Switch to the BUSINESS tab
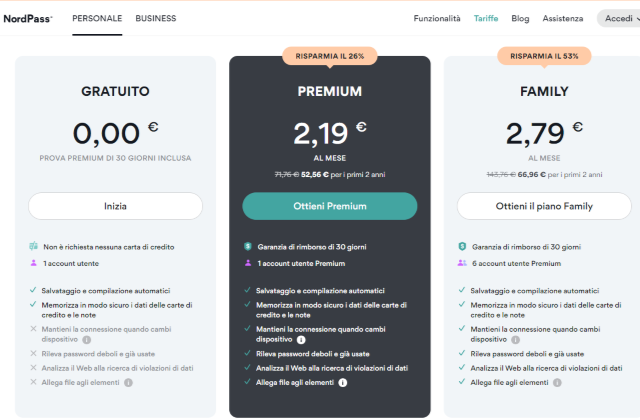 pos(155,18)
